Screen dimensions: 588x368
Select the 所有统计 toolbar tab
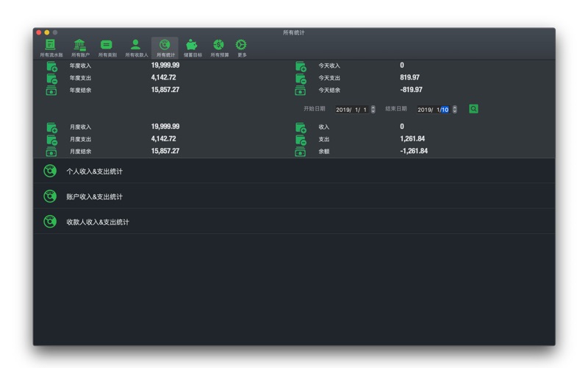point(165,47)
